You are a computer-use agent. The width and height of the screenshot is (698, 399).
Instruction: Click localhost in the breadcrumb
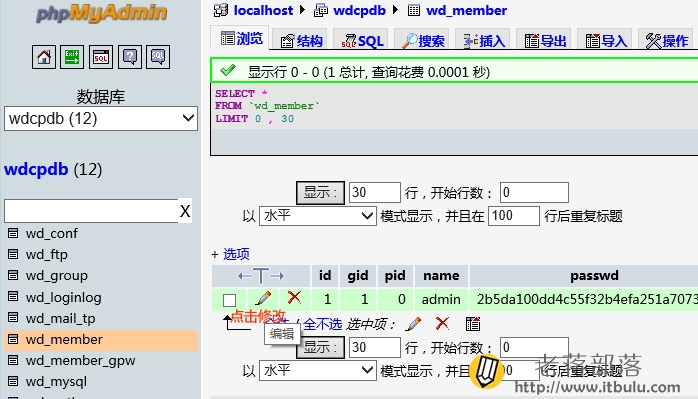click(263, 10)
